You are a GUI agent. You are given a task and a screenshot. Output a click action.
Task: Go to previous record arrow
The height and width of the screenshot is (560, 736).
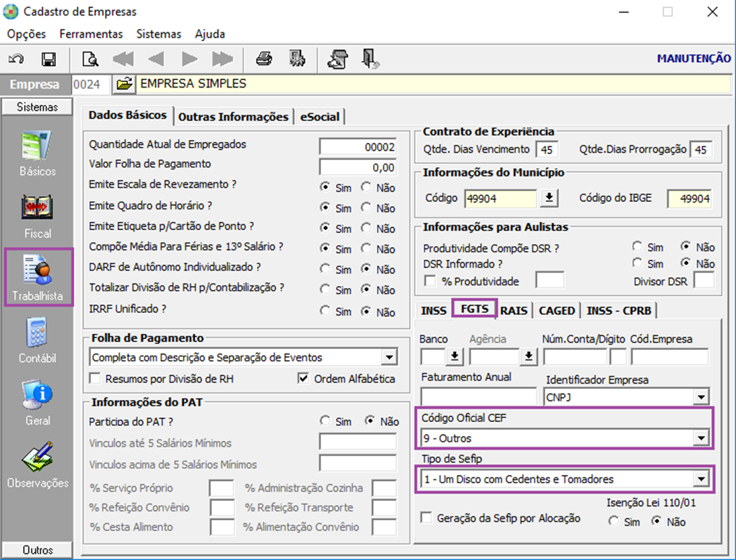click(156, 59)
